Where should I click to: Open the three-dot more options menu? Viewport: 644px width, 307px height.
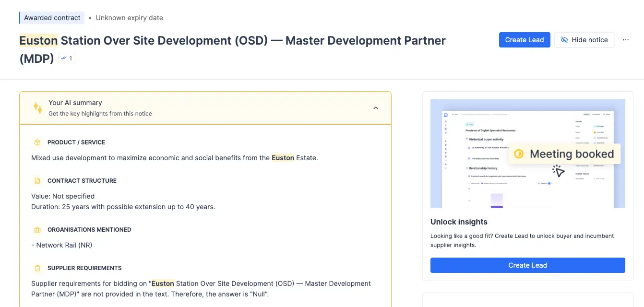[x=626, y=40]
